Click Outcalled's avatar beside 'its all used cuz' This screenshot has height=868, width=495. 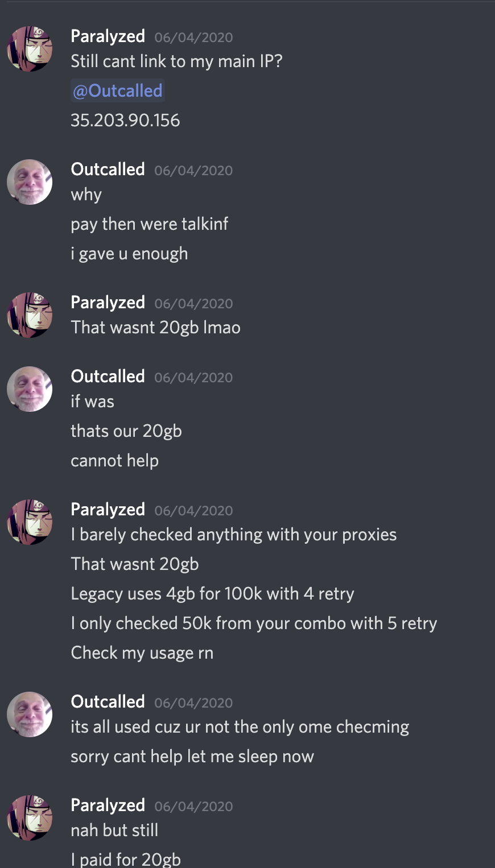point(30,714)
